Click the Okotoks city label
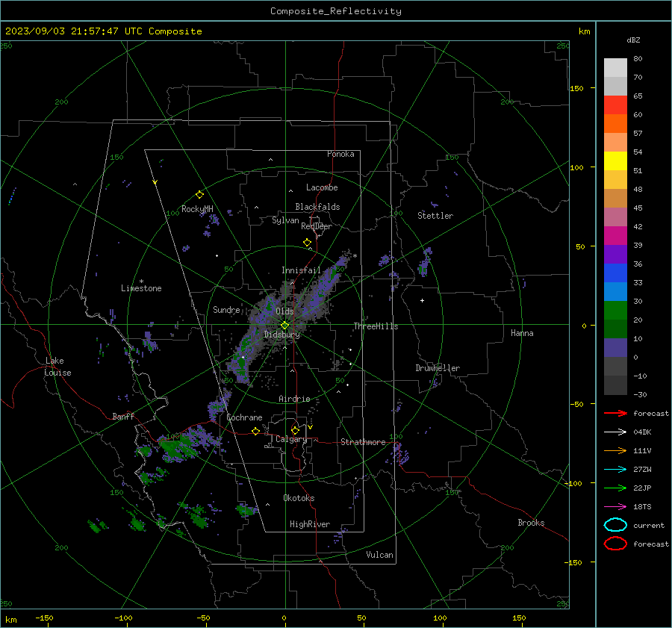This screenshot has height=628, width=672. coord(299,498)
